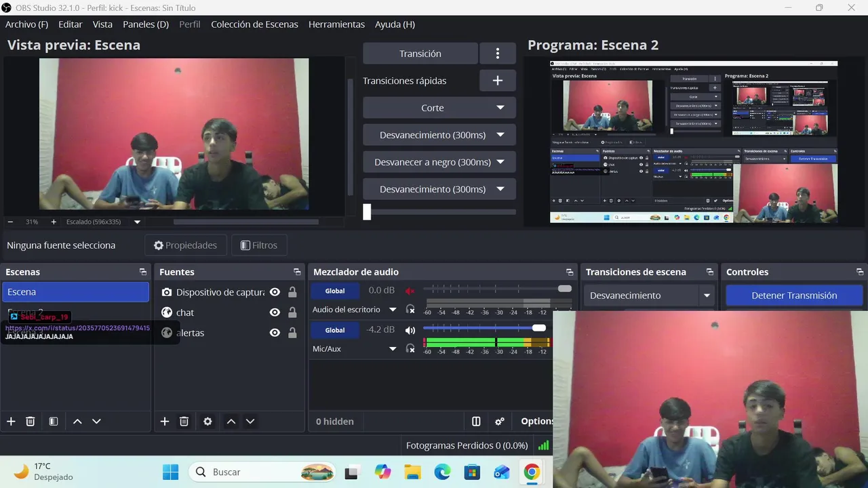Click preview horizontal scrollbar
The image size is (868, 488).
pos(245,222)
